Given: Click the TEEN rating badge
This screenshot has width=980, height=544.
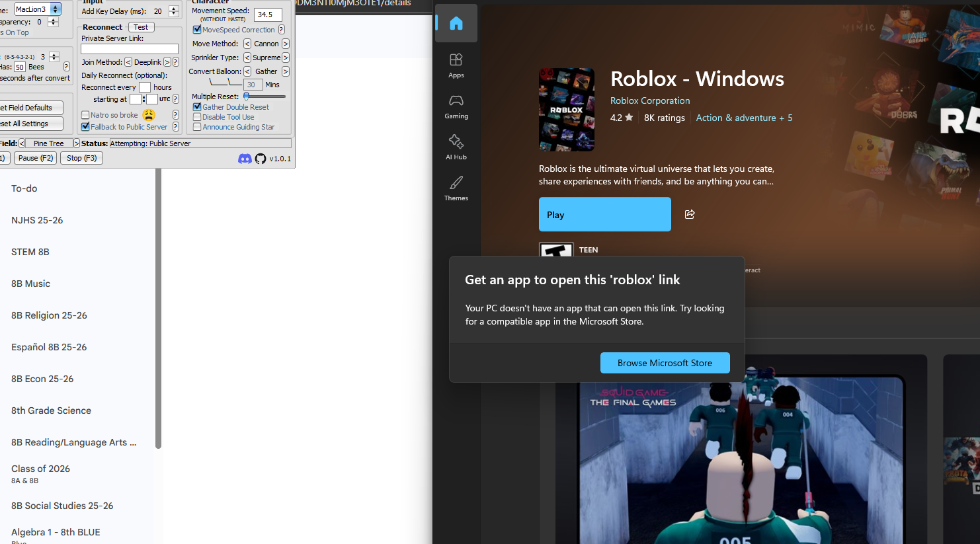Looking at the screenshot, I should pyautogui.click(x=557, y=250).
